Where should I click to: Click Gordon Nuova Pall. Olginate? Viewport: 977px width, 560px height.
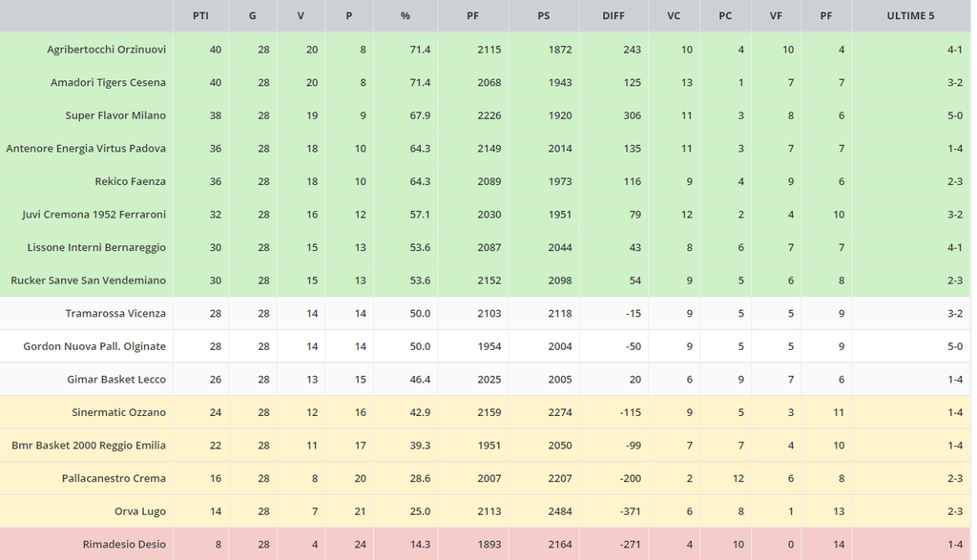click(94, 346)
